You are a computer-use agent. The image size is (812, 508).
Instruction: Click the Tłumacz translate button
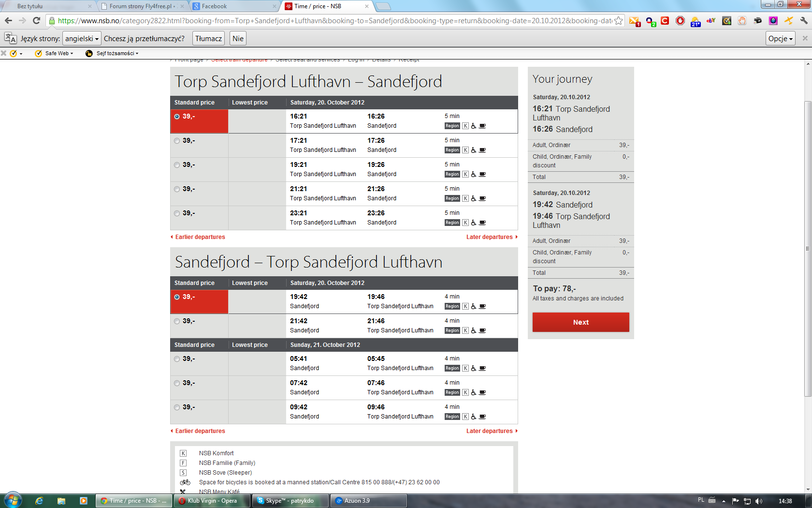[x=209, y=38]
